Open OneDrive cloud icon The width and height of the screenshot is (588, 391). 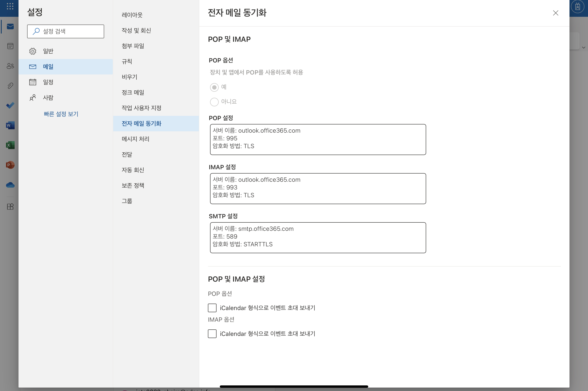tap(10, 185)
